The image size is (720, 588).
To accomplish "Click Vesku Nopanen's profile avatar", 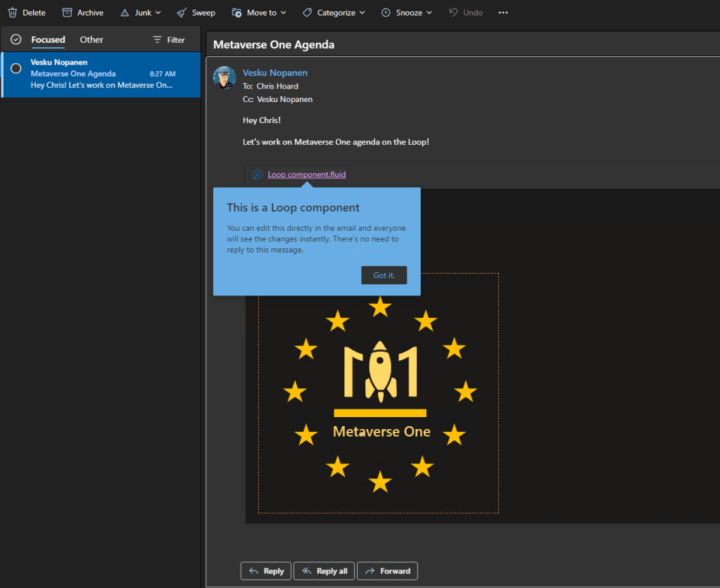I will click(x=225, y=77).
